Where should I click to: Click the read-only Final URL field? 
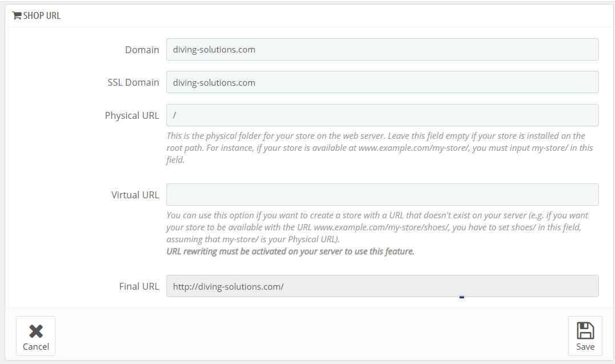click(382, 286)
